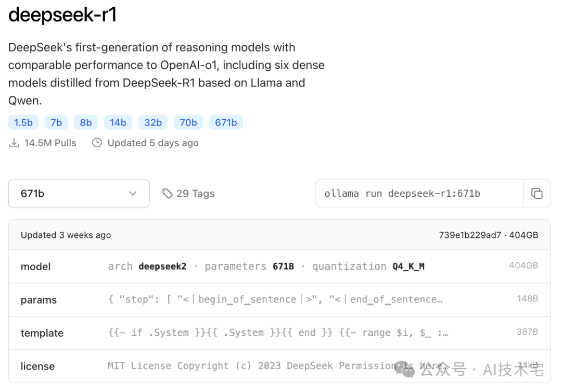Image resolution: width=562 pixels, height=392 pixels.
Task: Expand the template row details
Action: [x=281, y=333]
